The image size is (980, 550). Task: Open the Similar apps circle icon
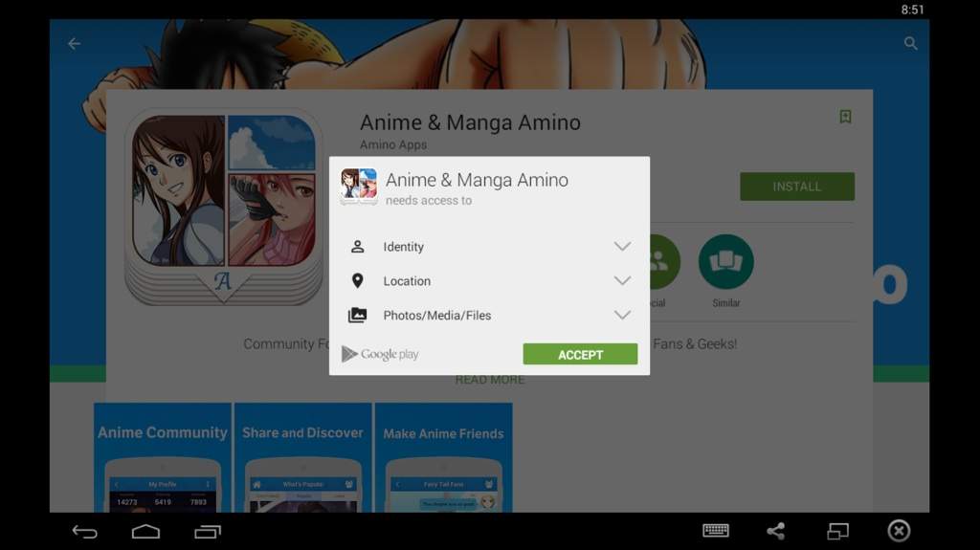[725, 262]
